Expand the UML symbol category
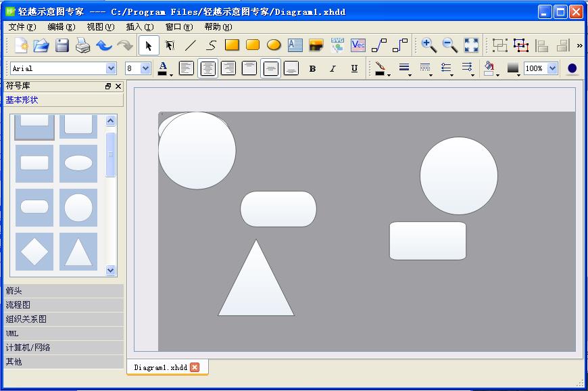This screenshot has height=391, width=588. coord(64,333)
